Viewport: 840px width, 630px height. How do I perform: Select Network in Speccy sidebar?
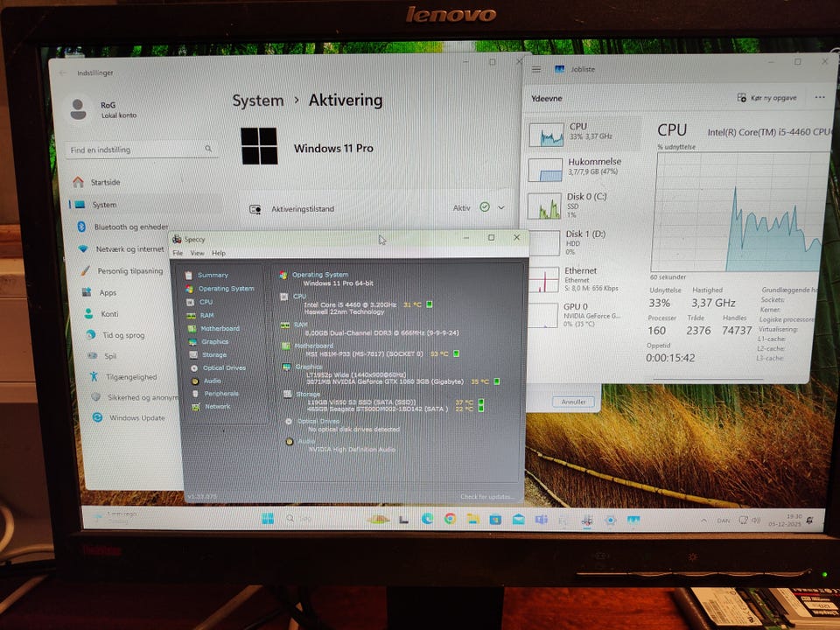pyautogui.click(x=217, y=406)
